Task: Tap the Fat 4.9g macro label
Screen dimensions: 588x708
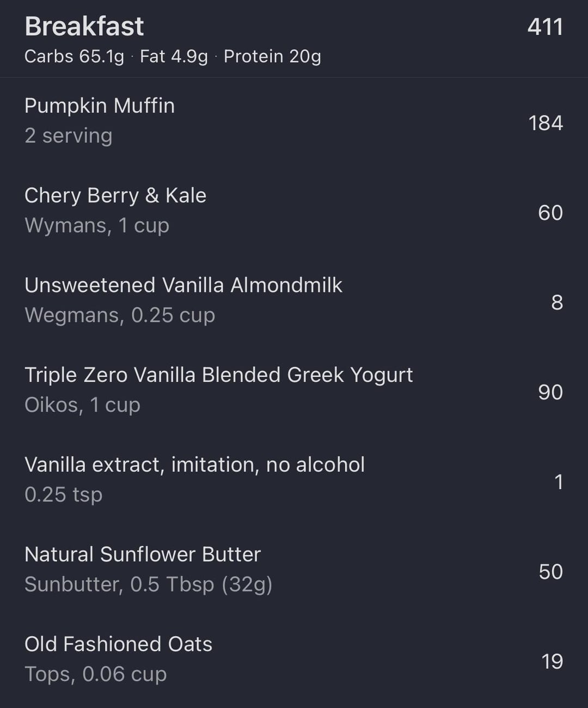Action: click(174, 56)
